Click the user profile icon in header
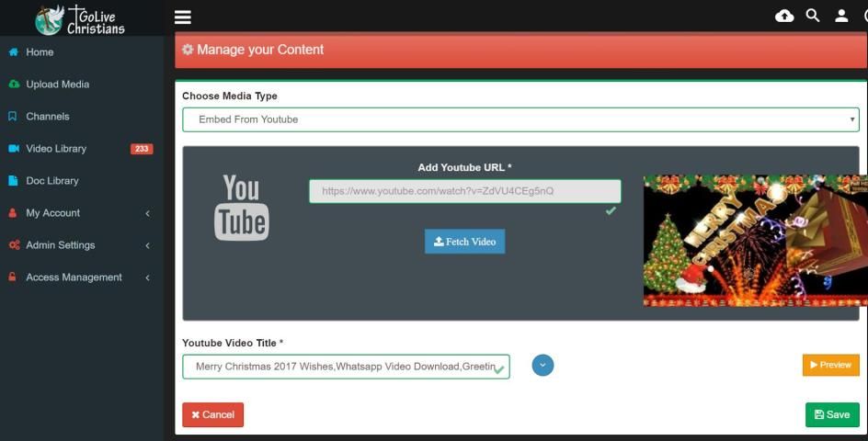The width and height of the screenshot is (868, 441). (x=841, y=16)
